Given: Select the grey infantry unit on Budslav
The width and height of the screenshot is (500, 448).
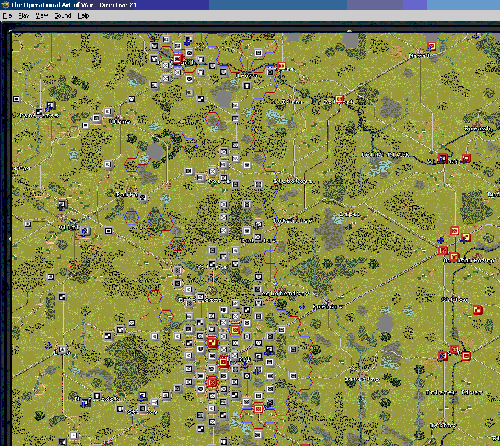Looking at the screenshot, I should coord(258,237).
